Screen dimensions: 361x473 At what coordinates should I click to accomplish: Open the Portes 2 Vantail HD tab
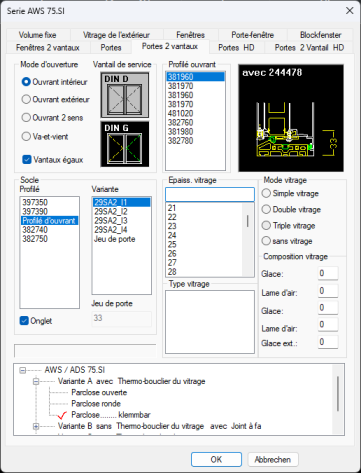[309, 48]
